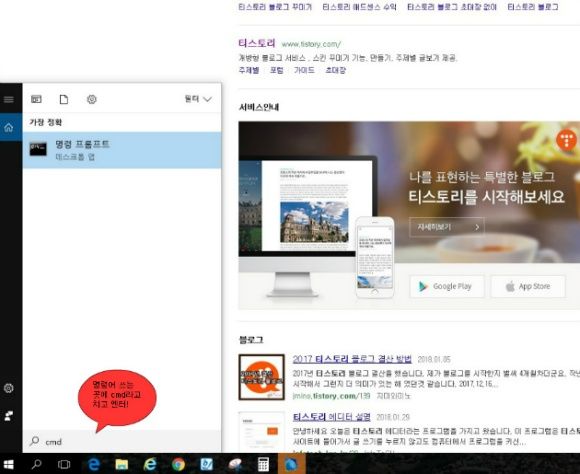This screenshot has width=580, height=474.
Task: Click the taskbar search magnifier icon
Action: (36, 464)
